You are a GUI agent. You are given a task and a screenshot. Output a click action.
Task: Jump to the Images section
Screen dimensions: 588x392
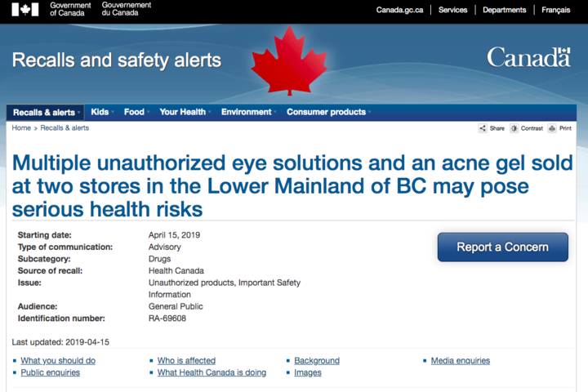tap(308, 372)
